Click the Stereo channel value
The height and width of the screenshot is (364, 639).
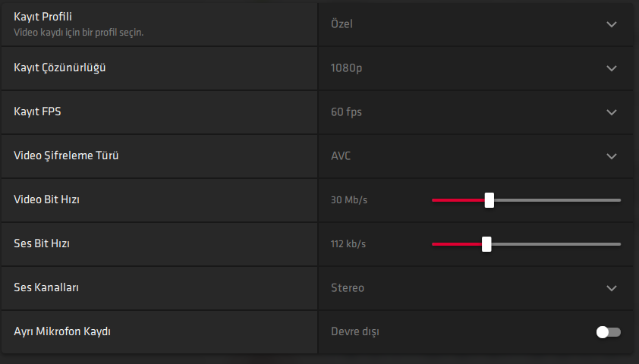348,288
